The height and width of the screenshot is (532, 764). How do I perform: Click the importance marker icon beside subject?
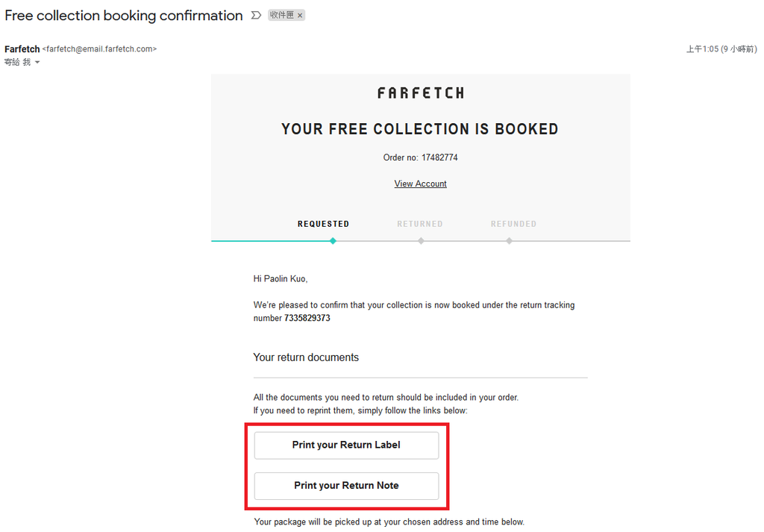pos(256,16)
